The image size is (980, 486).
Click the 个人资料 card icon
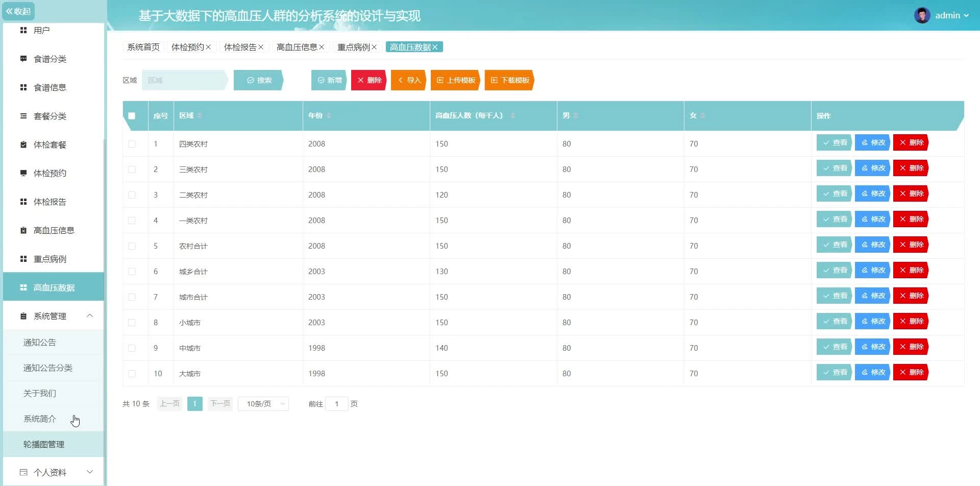coord(23,472)
